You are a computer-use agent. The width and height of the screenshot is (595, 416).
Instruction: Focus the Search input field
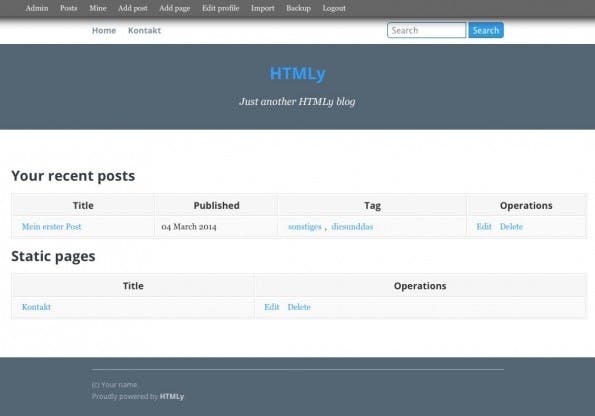click(x=427, y=30)
